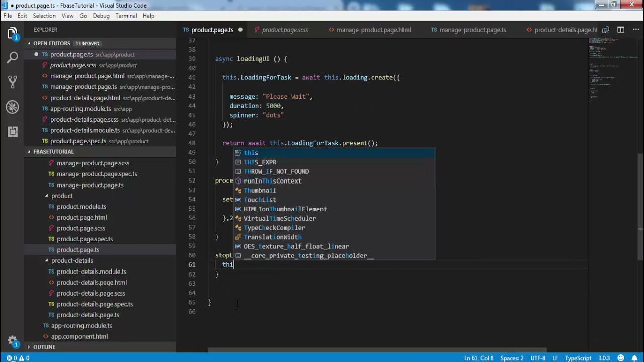The height and width of the screenshot is (362, 644).
Task: Open product.module.ts in file tree
Action: [x=100, y=207]
